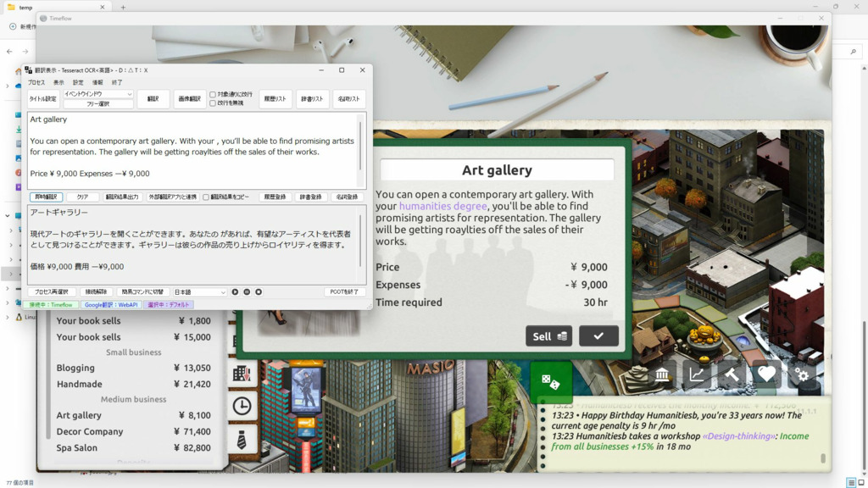Click the 外部翻訳アプリと連携 button
Viewport: 868px width, 488px height.
(x=173, y=197)
